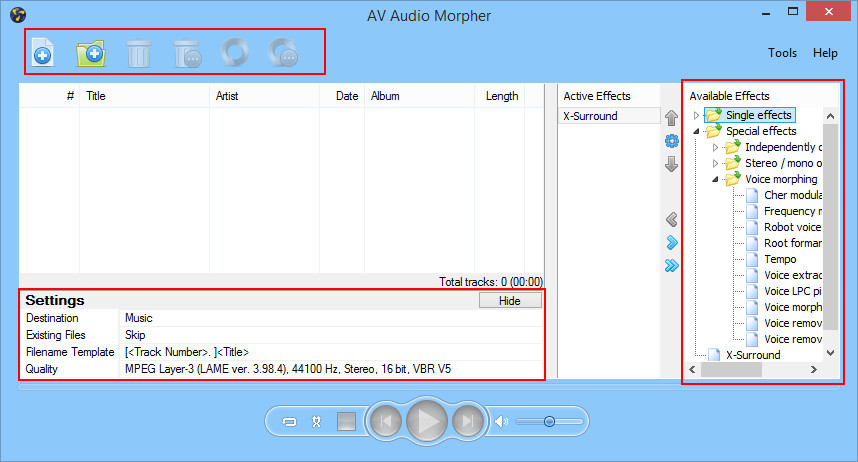
Task: Start playback with the Play button
Action: point(427,421)
